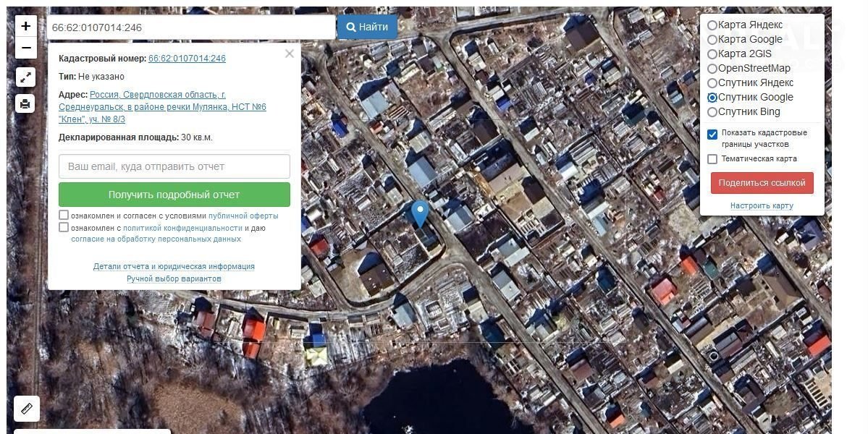Open Ручной выбор вариантов link

pos(174,278)
